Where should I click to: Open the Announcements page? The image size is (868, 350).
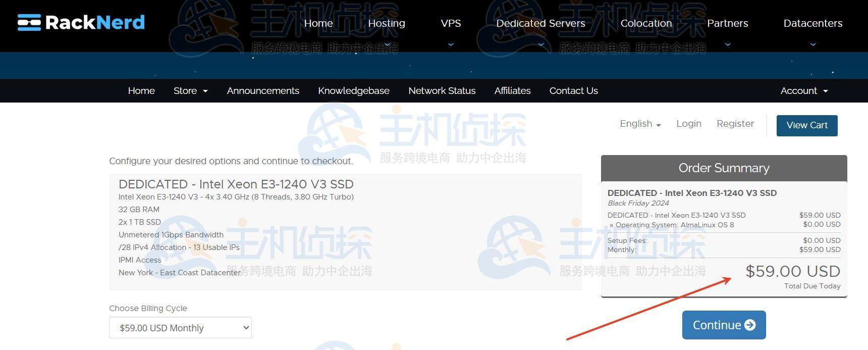(263, 91)
